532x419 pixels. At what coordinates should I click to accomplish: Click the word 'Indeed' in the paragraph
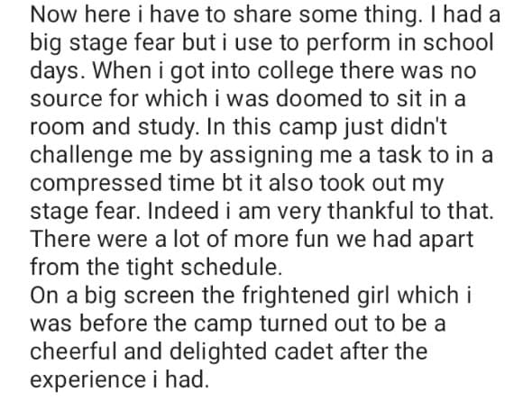(x=183, y=211)
